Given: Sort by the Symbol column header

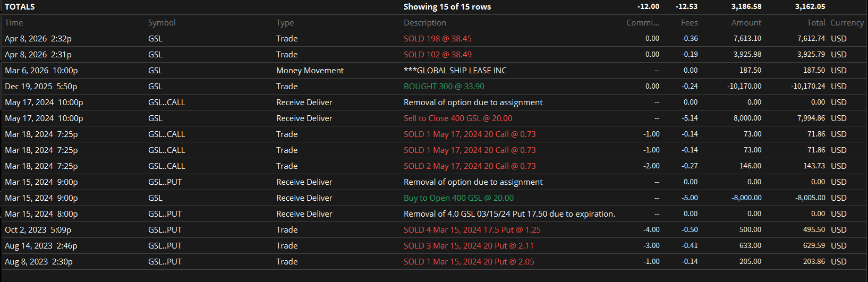Looking at the screenshot, I should [x=161, y=23].
